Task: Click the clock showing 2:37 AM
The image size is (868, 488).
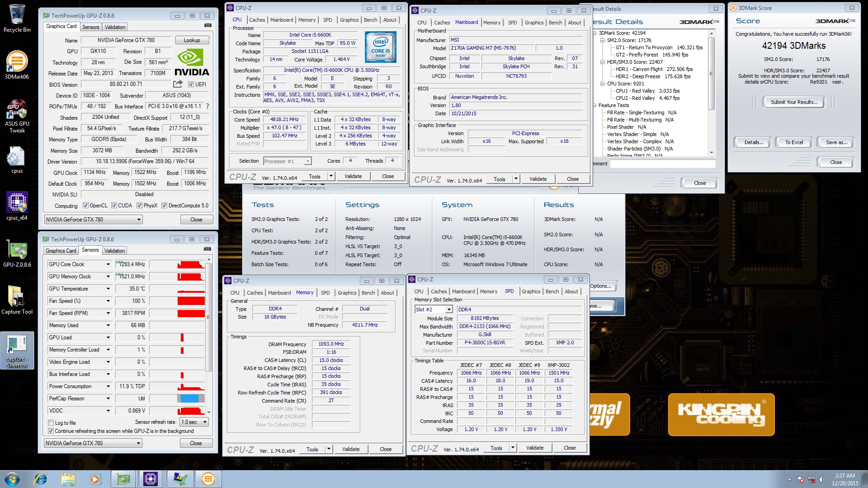Action: (x=844, y=476)
